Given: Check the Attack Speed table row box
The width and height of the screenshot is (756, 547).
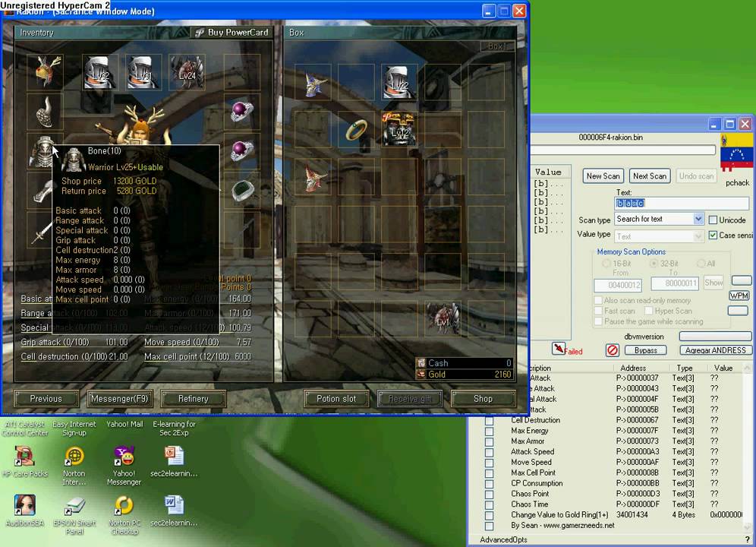Looking at the screenshot, I should pos(489,452).
